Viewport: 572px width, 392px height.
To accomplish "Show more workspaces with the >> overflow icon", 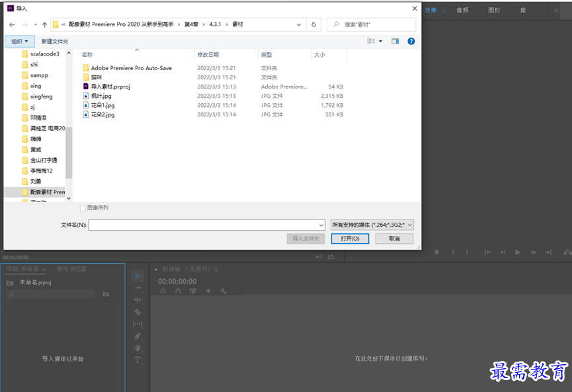I will (x=556, y=10).
